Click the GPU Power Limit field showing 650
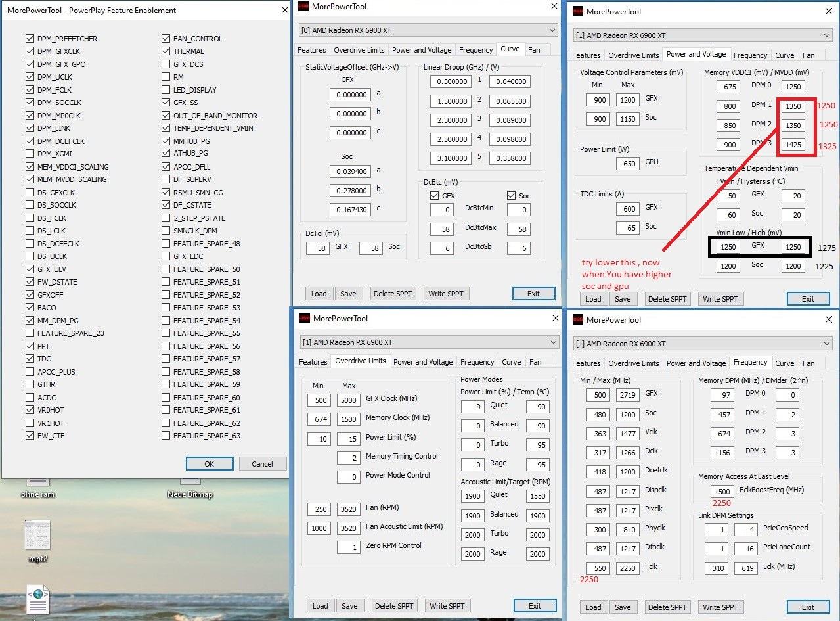840x621 pixels. [x=628, y=163]
